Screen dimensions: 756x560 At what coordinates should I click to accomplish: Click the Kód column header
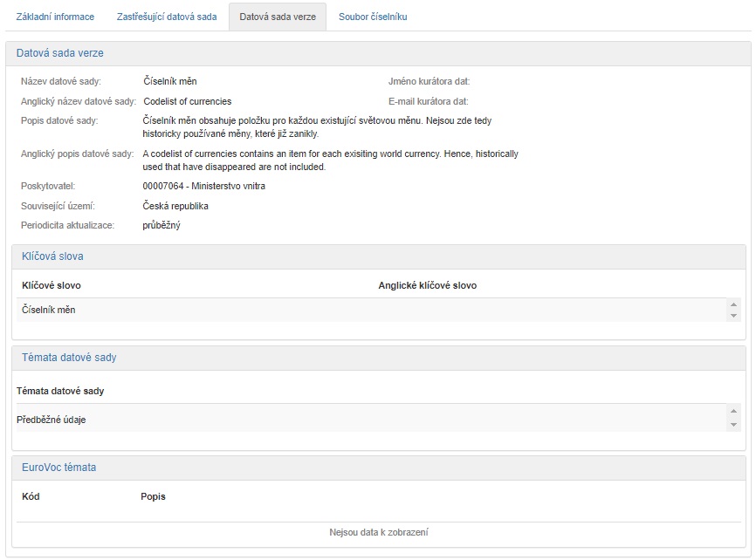coord(31,496)
